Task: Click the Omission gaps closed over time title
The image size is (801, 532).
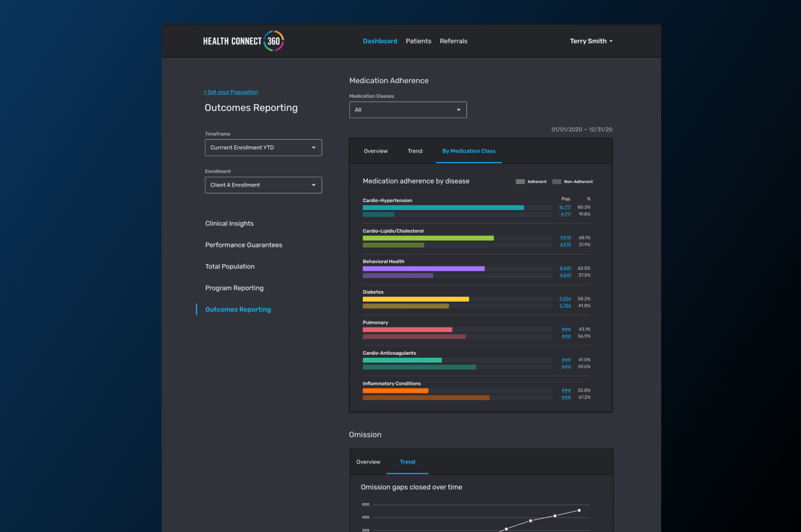Action: click(x=412, y=487)
